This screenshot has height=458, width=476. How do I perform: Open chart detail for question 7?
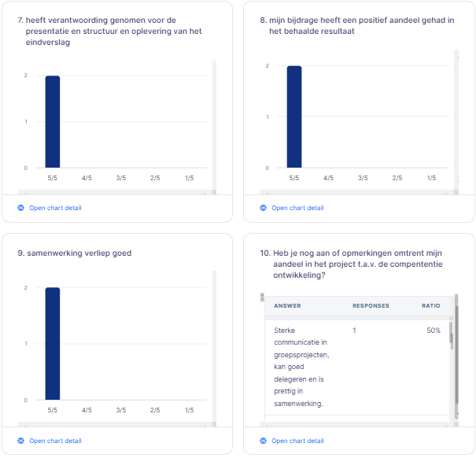click(54, 208)
